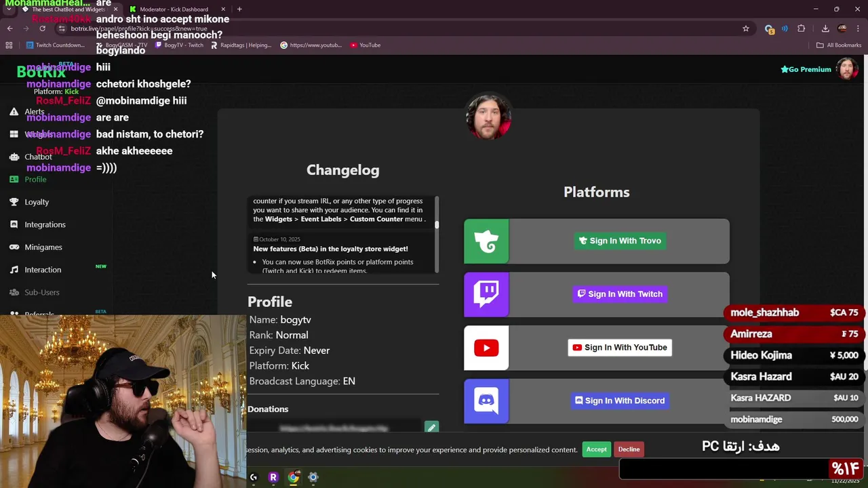Open the Integrations sidebar icon
868x488 pixels.
[14, 224]
